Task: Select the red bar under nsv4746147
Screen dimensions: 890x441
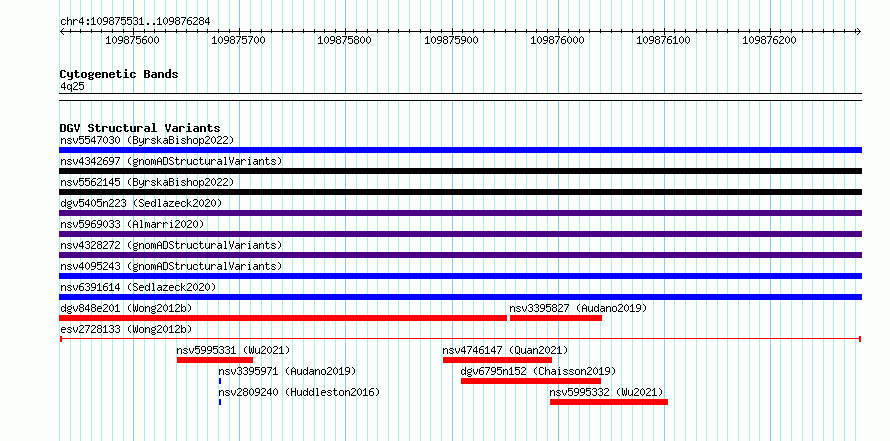Action: (497, 360)
